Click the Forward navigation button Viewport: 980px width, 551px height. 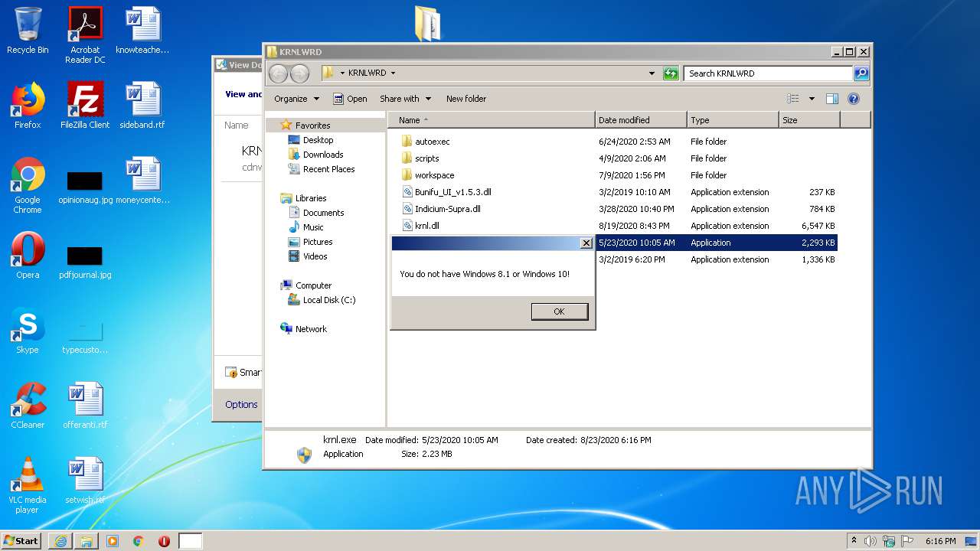pos(299,73)
